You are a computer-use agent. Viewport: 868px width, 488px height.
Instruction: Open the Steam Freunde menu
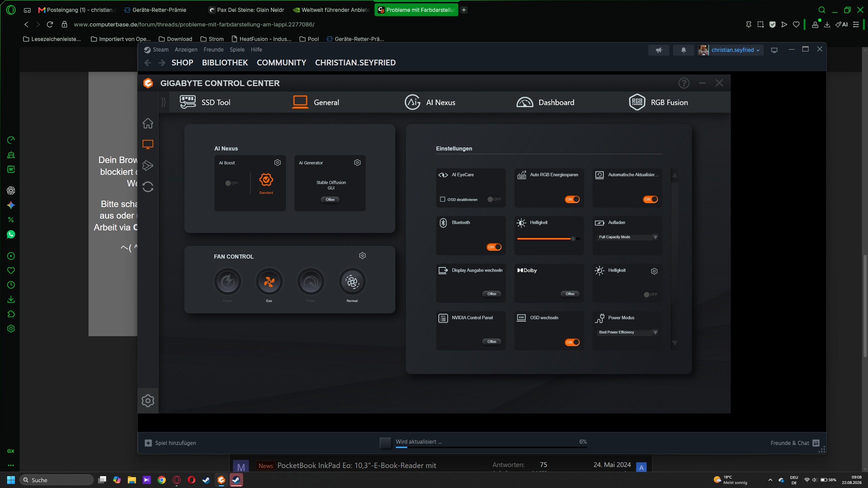214,49
